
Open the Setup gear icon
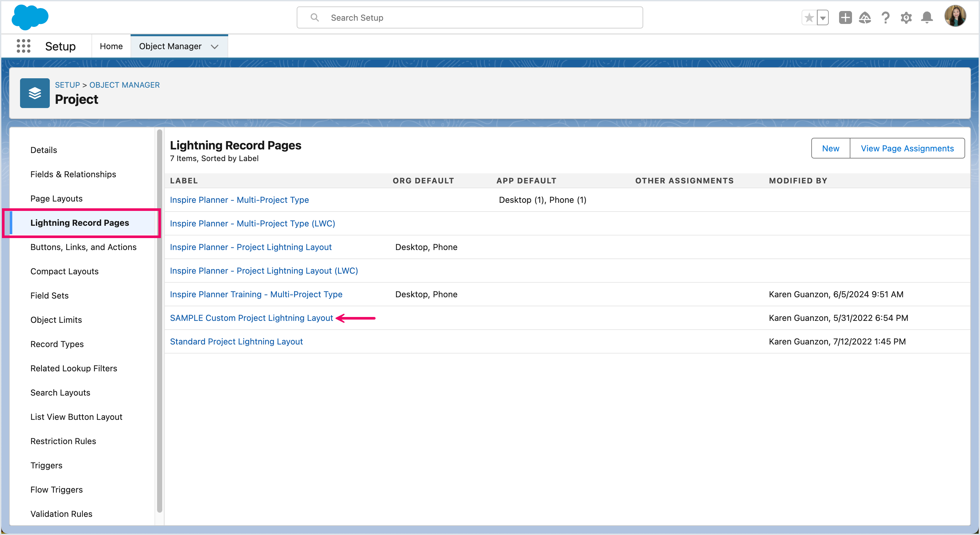[906, 17]
